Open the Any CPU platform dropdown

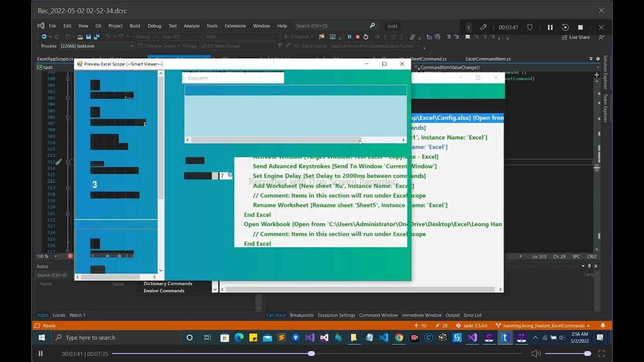tap(182, 37)
